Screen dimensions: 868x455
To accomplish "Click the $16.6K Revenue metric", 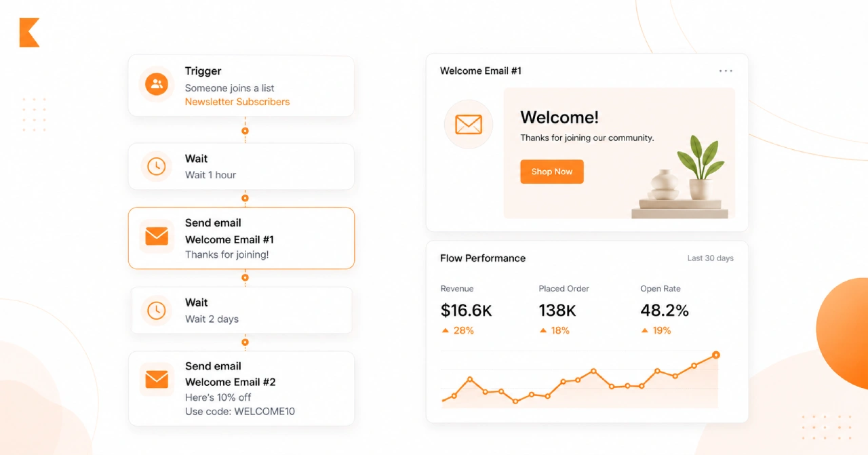I will tap(467, 310).
